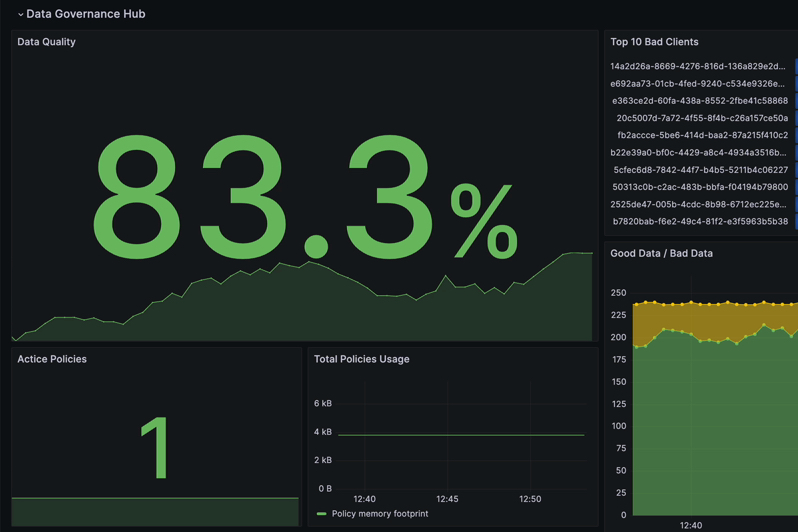This screenshot has width=798, height=532.
Task: Click the 175 axis label in Good Data chart
Action: pyautogui.click(x=619, y=359)
